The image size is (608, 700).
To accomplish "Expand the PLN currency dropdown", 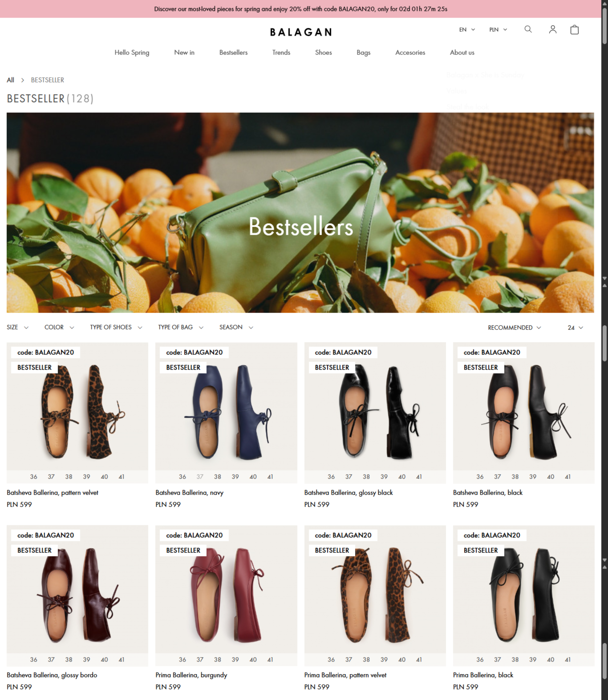I will 498,30.
